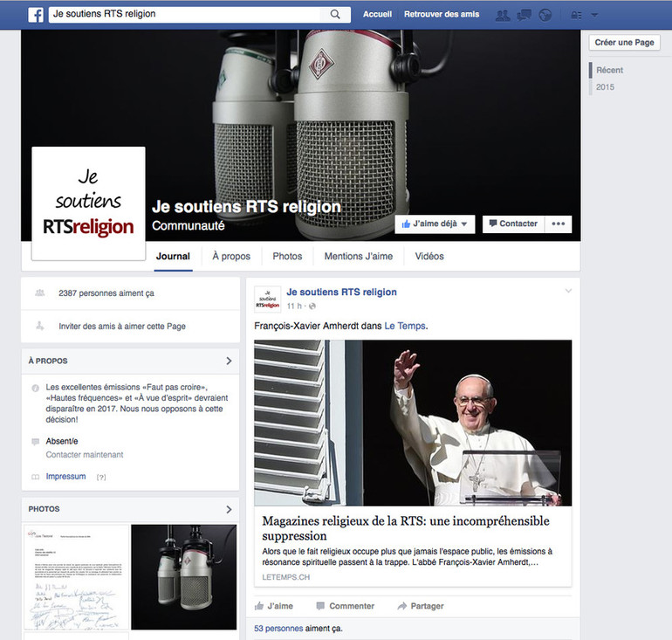672x640 pixels.
Task: Open the messages icon in top bar
Action: pyautogui.click(x=524, y=16)
